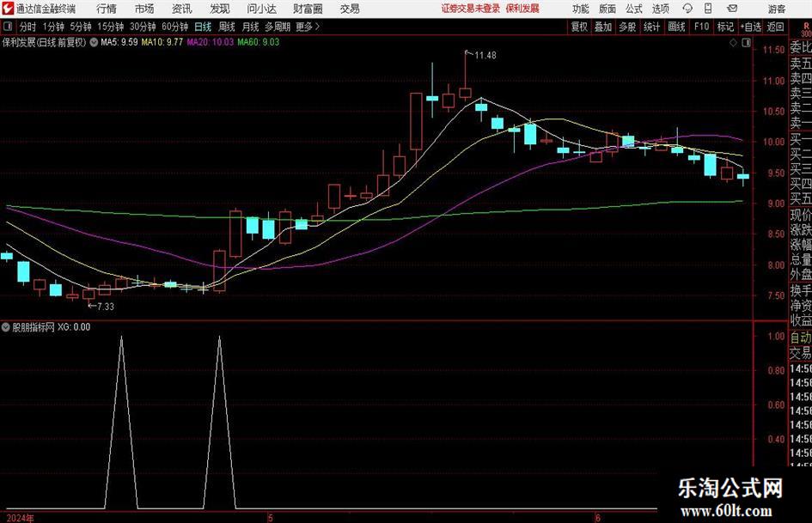
Task: Switch to the 1分钟 period tab
Action: 52,27
